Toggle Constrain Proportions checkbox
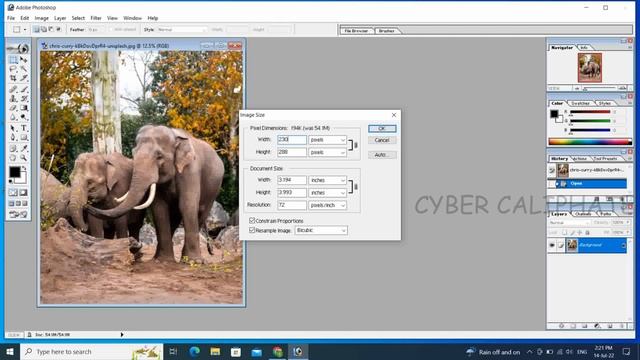The width and height of the screenshot is (640, 360). pyautogui.click(x=252, y=220)
